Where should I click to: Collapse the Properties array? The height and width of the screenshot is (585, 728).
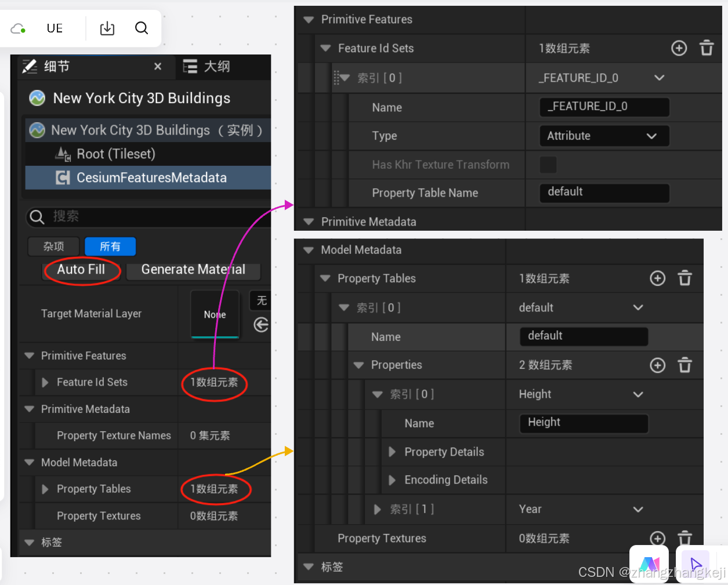pyautogui.click(x=358, y=365)
